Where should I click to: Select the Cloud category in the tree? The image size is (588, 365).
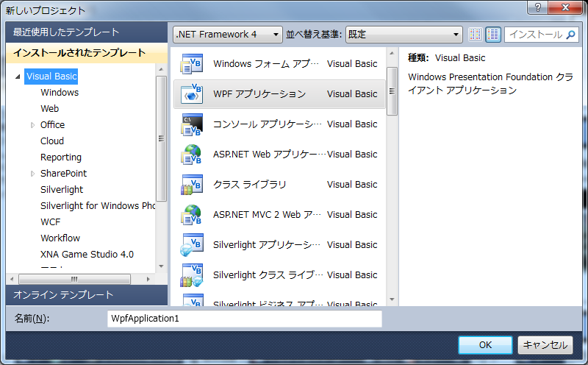point(52,141)
